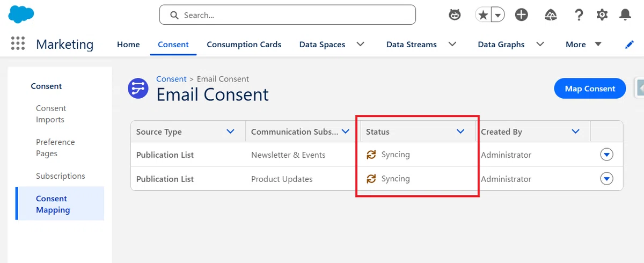This screenshot has width=644, height=263.
Task: Click the Trailhead mountain icon
Action: point(550,15)
